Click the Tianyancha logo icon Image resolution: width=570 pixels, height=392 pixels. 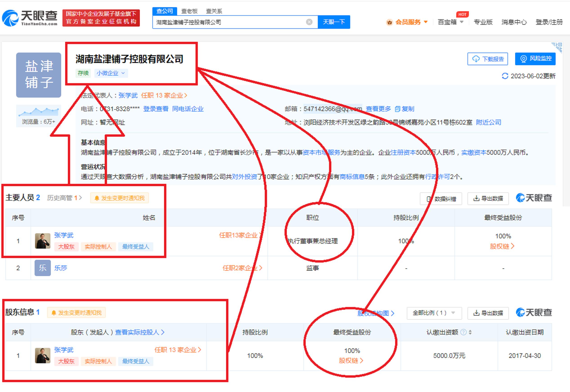[11, 17]
